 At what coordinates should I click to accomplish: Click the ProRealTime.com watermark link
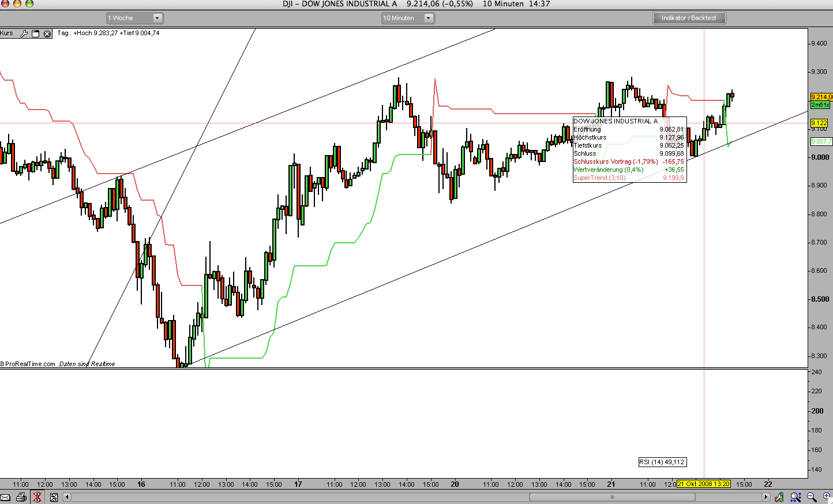(28, 364)
